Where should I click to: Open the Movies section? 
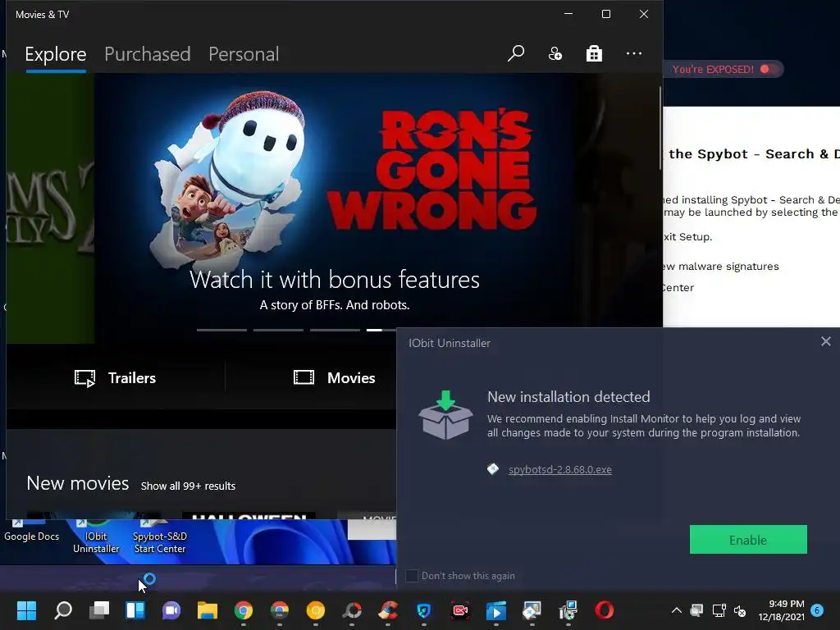pos(335,377)
